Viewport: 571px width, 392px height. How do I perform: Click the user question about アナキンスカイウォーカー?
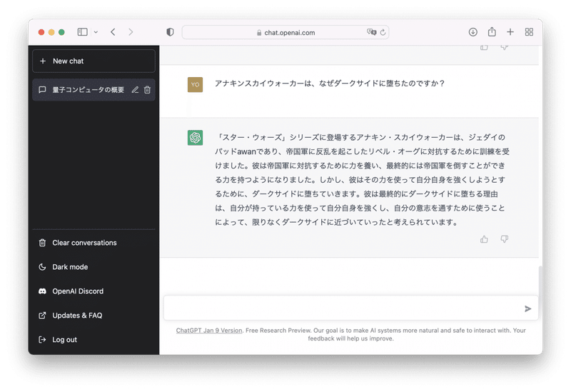tap(330, 84)
